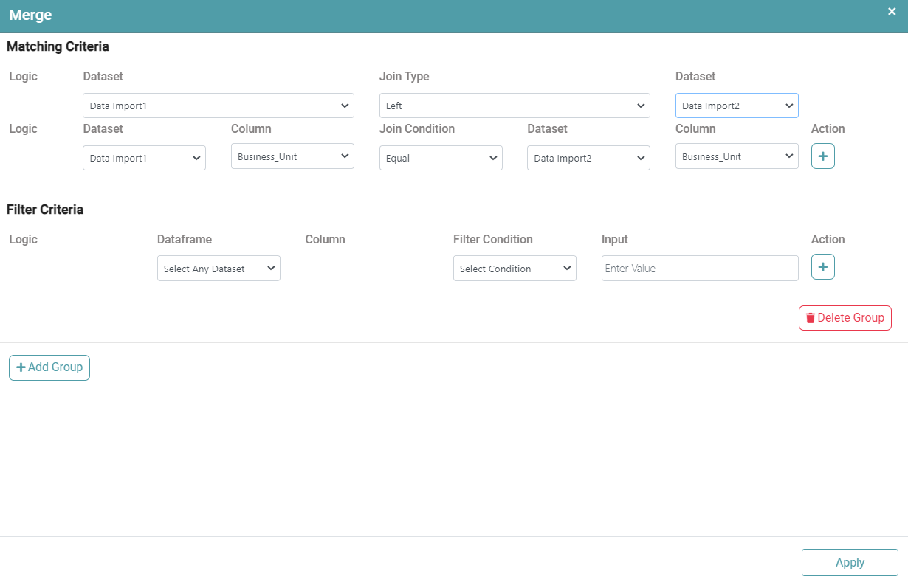This screenshot has height=588, width=908.
Task: Click the plus icon on Add Group
Action: click(21, 367)
